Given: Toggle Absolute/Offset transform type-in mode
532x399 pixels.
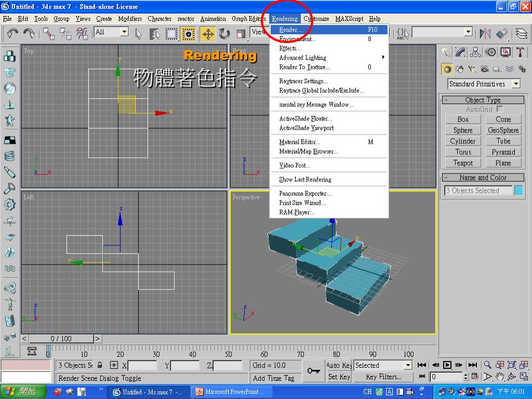Looking at the screenshot, I should tap(114, 365).
